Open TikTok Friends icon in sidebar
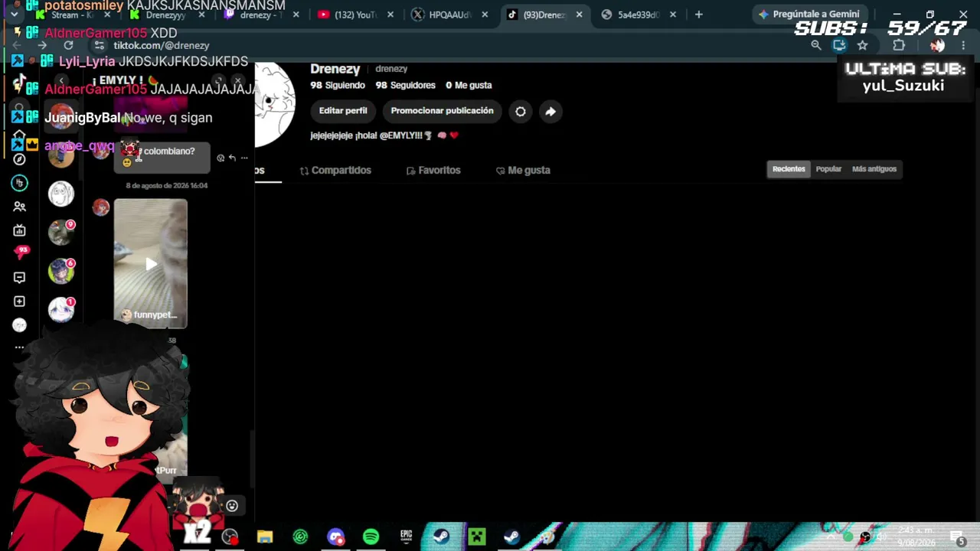 (20, 207)
